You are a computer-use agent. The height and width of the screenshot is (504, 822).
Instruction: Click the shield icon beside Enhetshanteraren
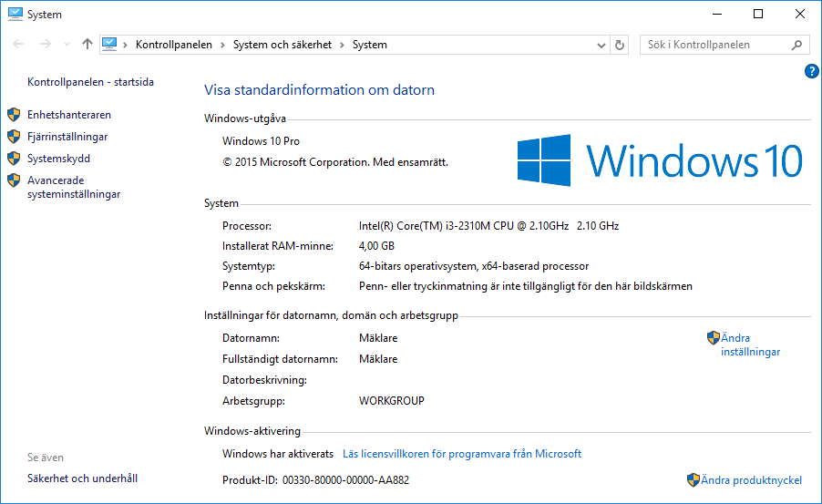tap(14, 114)
